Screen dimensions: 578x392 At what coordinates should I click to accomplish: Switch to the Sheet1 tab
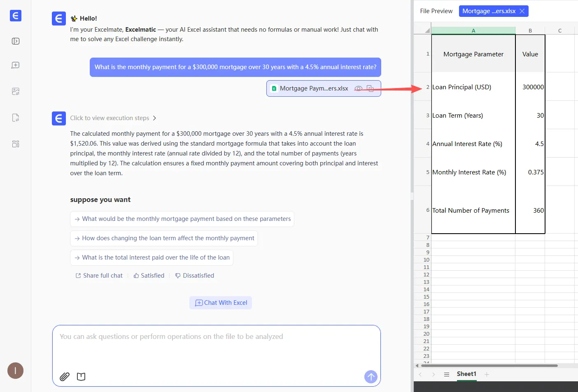click(x=466, y=374)
